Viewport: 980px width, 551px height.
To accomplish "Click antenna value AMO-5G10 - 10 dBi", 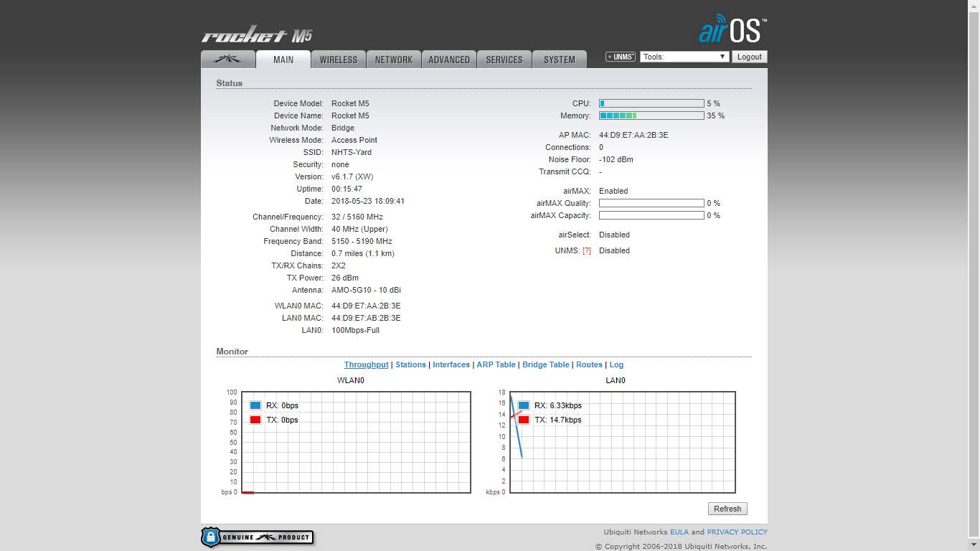I will (x=366, y=290).
